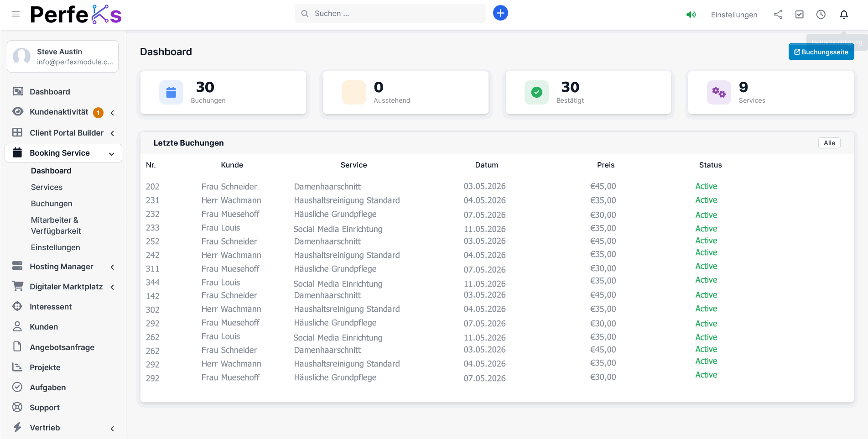Image resolution: width=868 pixels, height=440 pixels.
Task: Click the purple Services gears icon
Action: tap(719, 92)
